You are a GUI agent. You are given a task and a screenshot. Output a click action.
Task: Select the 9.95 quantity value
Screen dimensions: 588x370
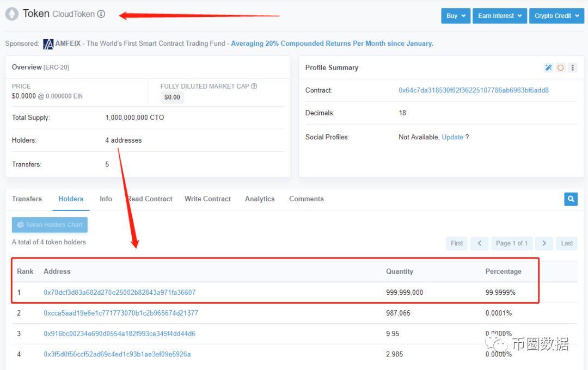coord(392,334)
